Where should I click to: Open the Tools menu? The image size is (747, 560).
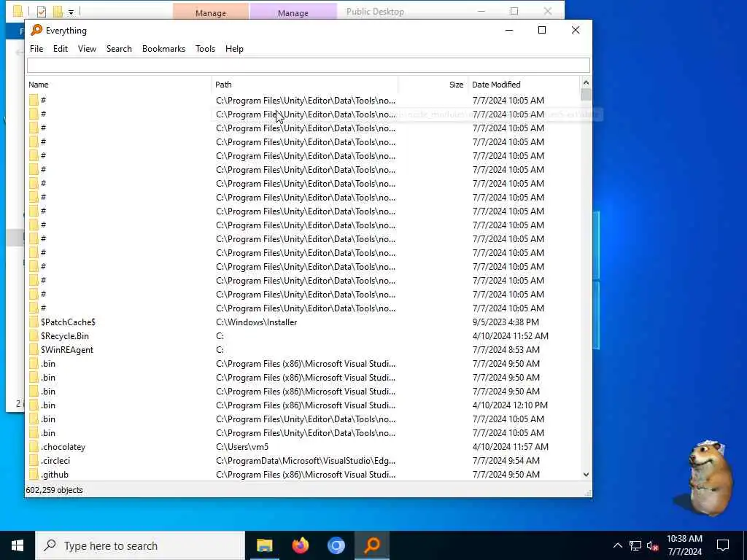pos(205,49)
